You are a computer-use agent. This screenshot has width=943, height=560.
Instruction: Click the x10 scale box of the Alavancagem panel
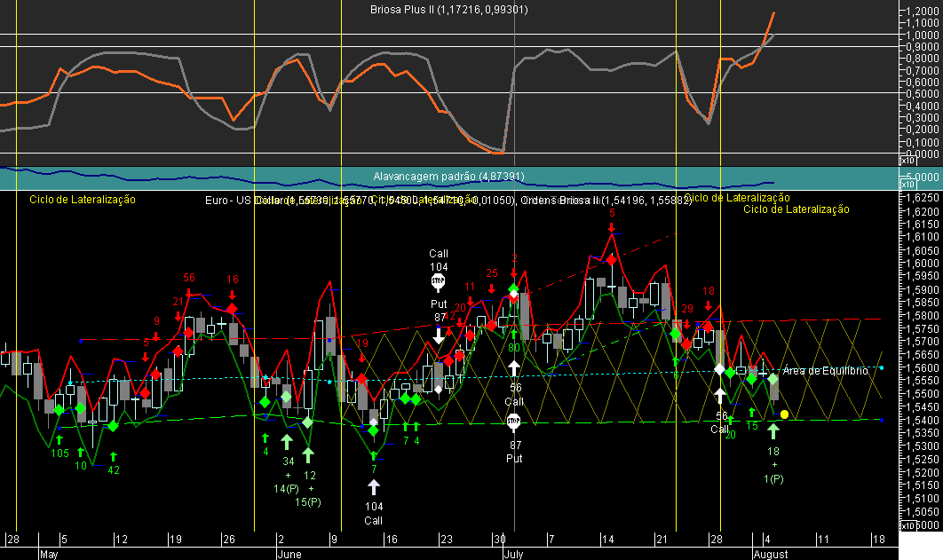(x=907, y=185)
